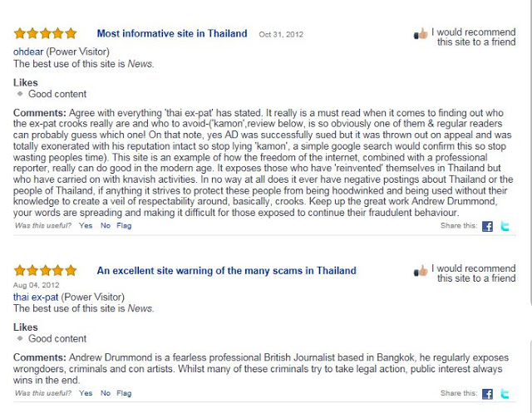
Task: Flag the thai ex-pat review
Action: pos(124,393)
